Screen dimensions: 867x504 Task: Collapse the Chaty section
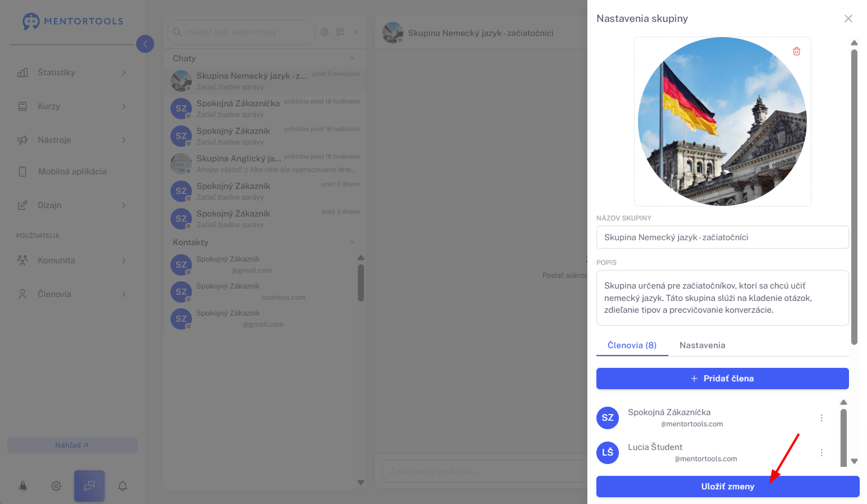[352, 58]
